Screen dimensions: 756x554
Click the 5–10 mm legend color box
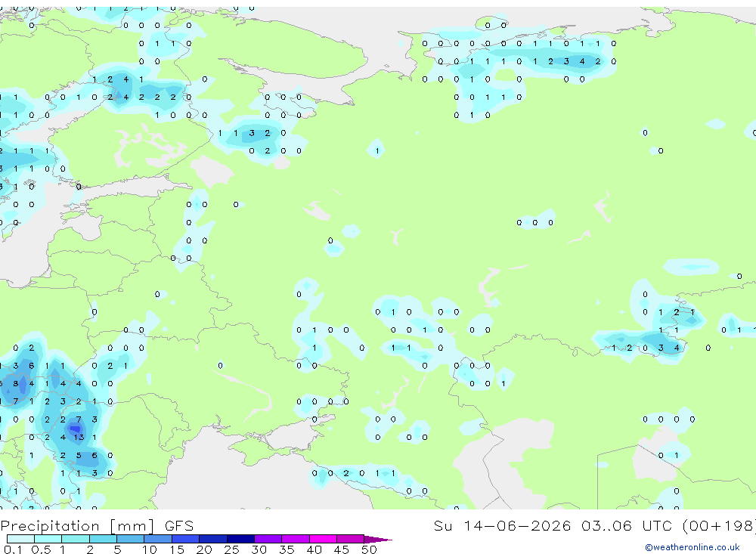131,539
